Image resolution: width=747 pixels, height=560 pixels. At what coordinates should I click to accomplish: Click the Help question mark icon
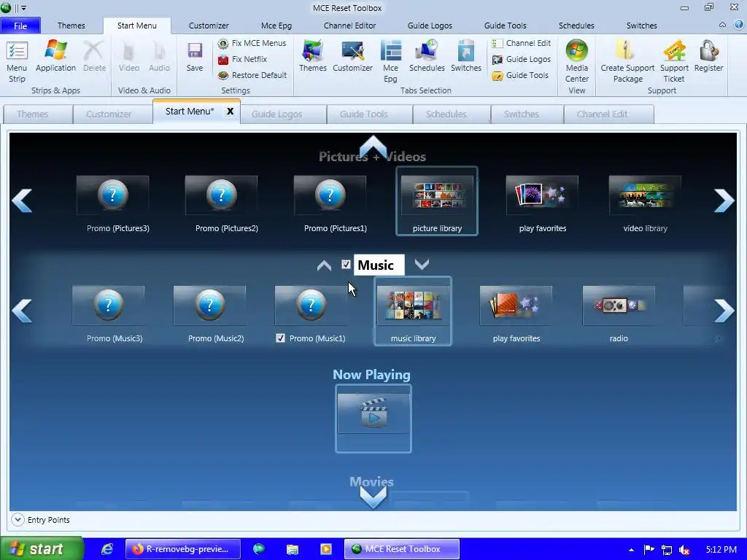(x=739, y=25)
